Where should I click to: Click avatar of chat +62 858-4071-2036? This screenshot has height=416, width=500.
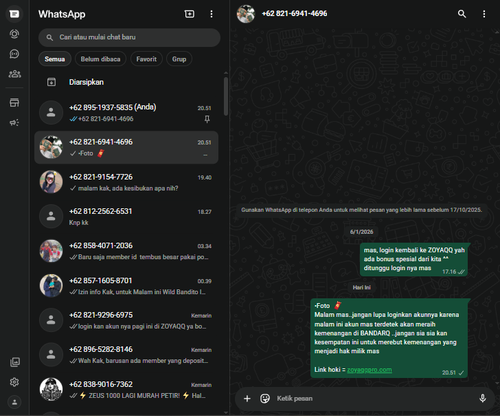click(51, 251)
